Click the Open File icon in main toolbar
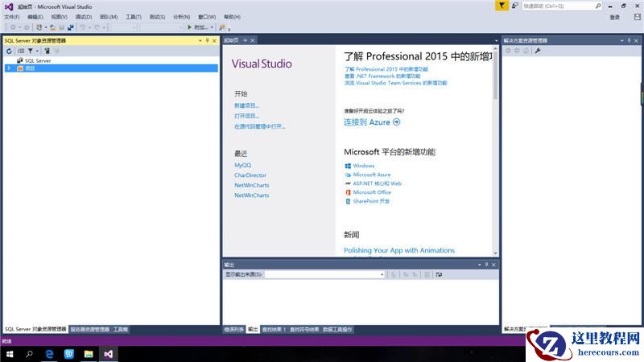Image resolution: width=644 pixels, height=362 pixels. coord(53,27)
